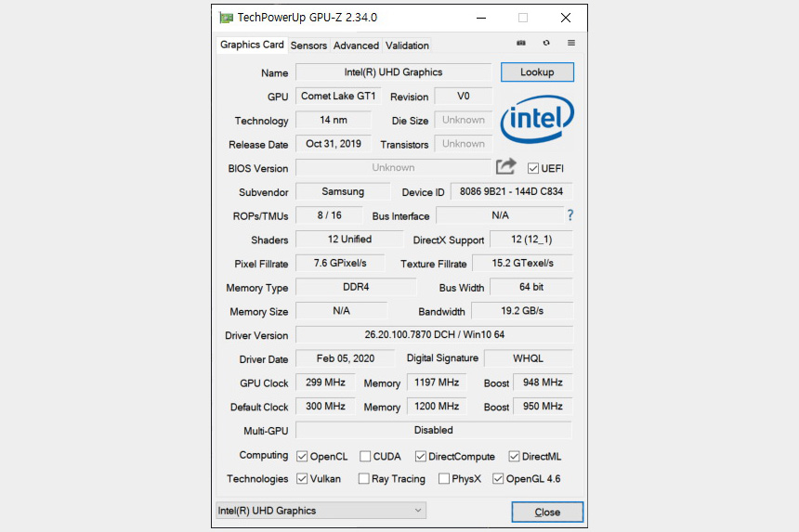Click the Revision field V0
Viewport: 799px width, 532px height.
pos(464,97)
